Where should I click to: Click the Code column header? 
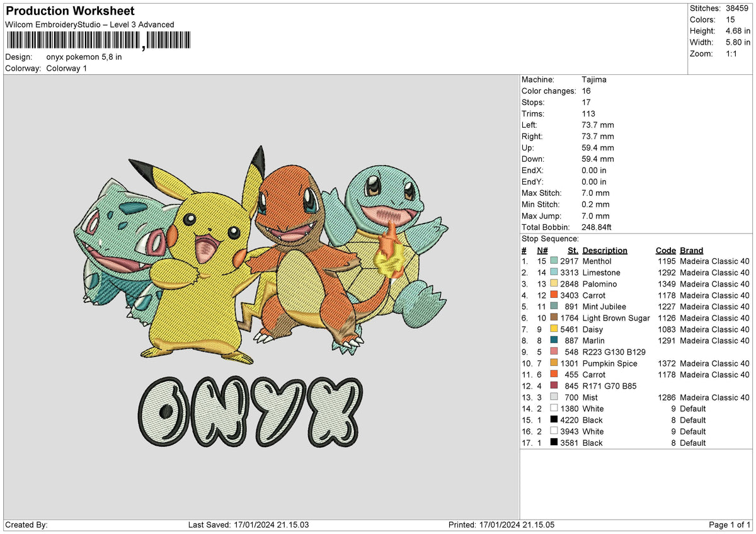pos(665,250)
